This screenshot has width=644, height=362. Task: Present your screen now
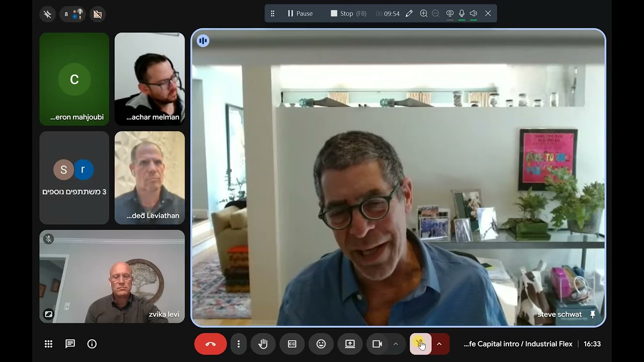tap(350, 344)
